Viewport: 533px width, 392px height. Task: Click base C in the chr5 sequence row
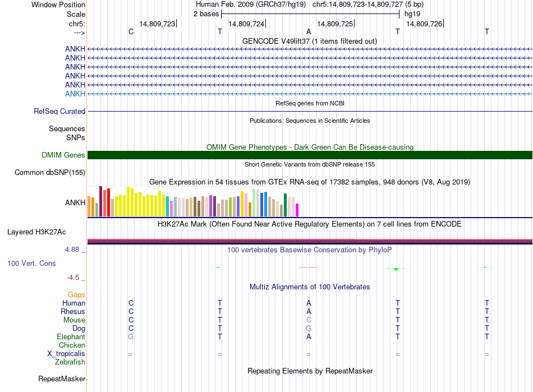[131, 31]
